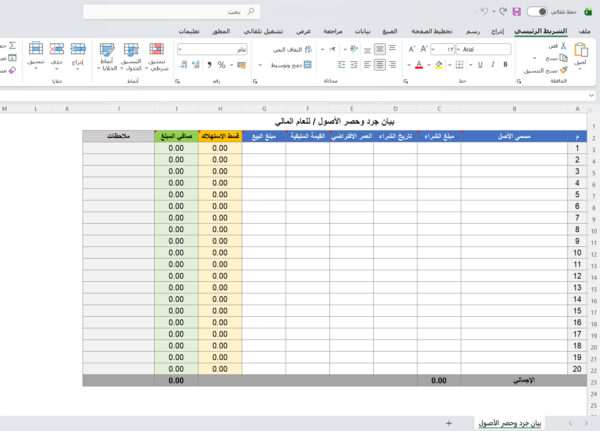This screenshot has width=600, height=431.
Task: Click the Help ribbon tab
Action: (189, 31)
